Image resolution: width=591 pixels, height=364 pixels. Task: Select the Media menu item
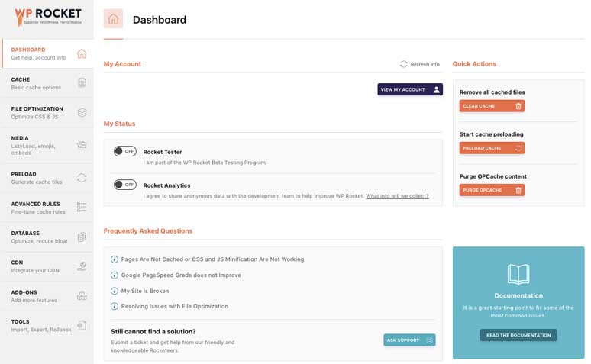[47, 145]
